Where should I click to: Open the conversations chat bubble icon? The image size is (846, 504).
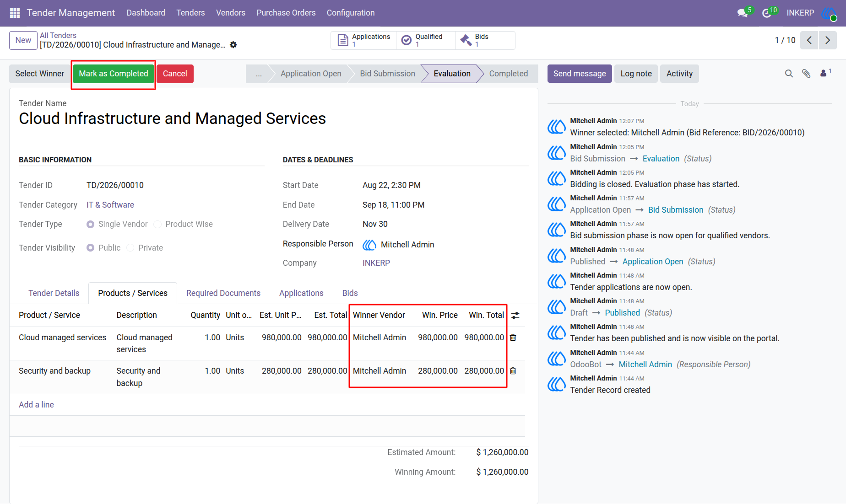coord(743,13)
